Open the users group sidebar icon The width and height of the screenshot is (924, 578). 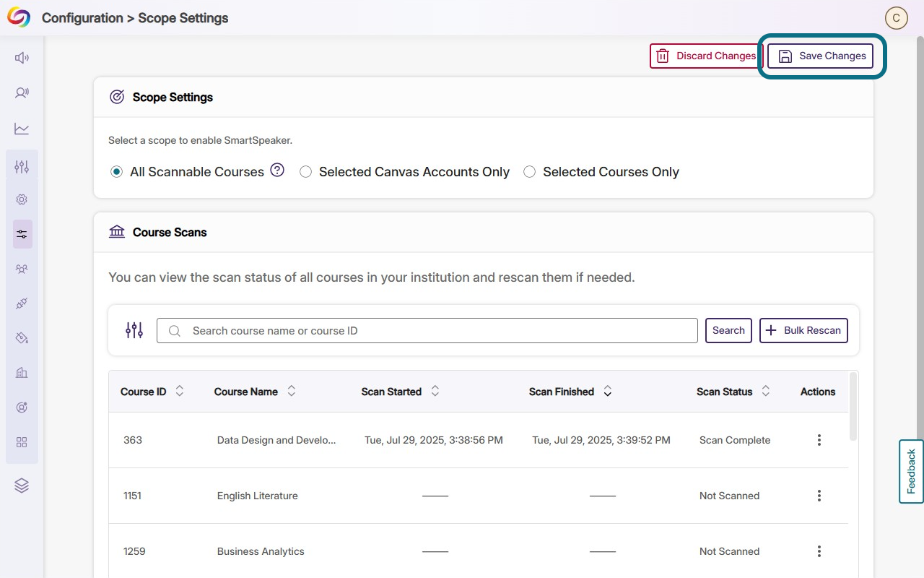(x=22, y=269)
